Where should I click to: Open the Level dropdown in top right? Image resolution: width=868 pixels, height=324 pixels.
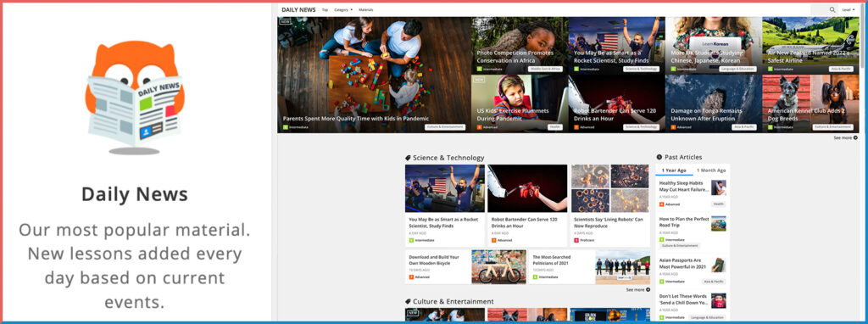pyautogui.click(x=848, y=10)
